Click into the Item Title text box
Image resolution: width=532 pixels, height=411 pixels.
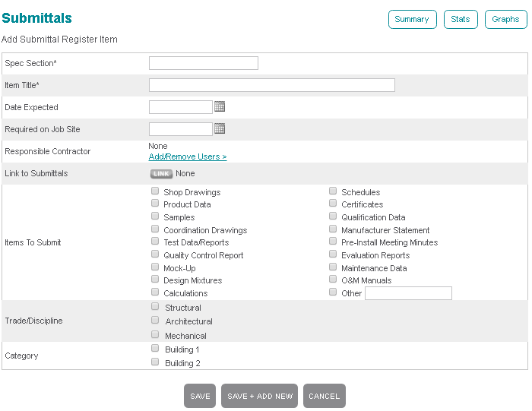271,85
